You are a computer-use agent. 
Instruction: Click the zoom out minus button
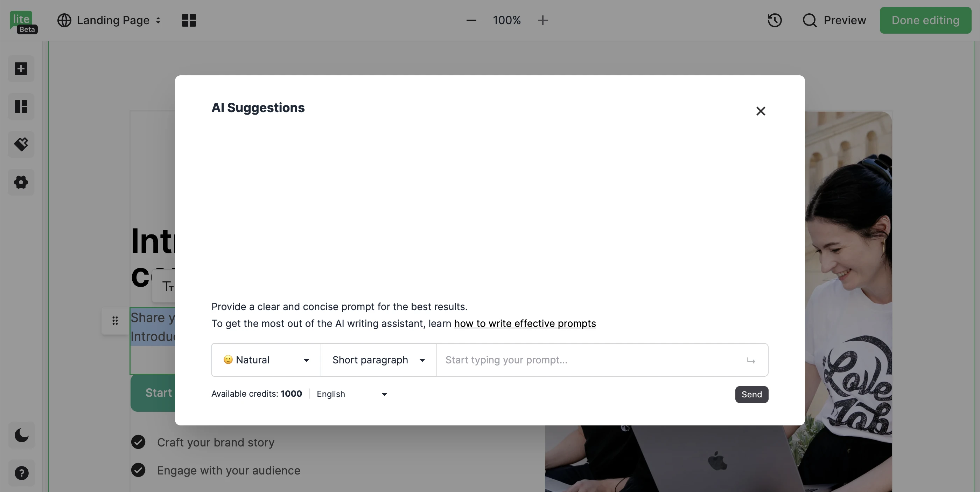(471, 20)
